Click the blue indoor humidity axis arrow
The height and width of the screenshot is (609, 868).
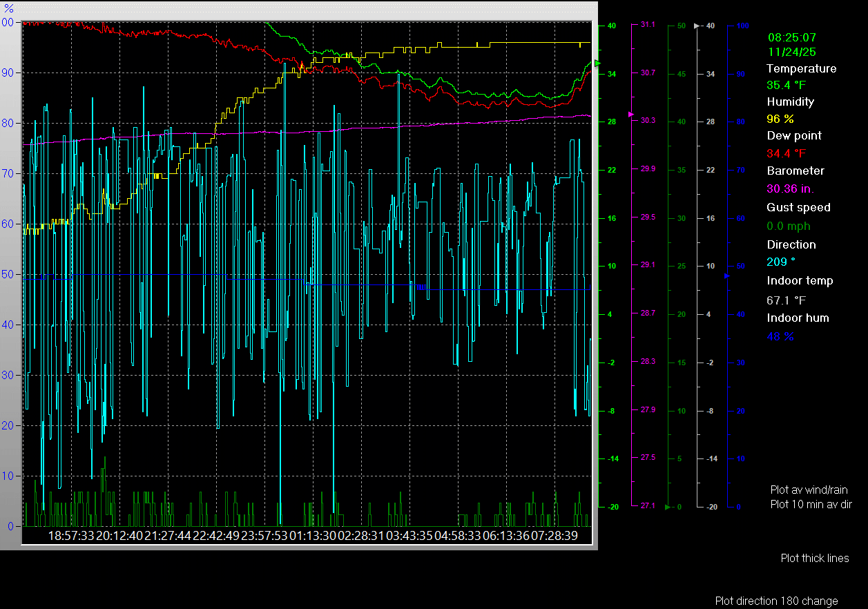[726, 275]
